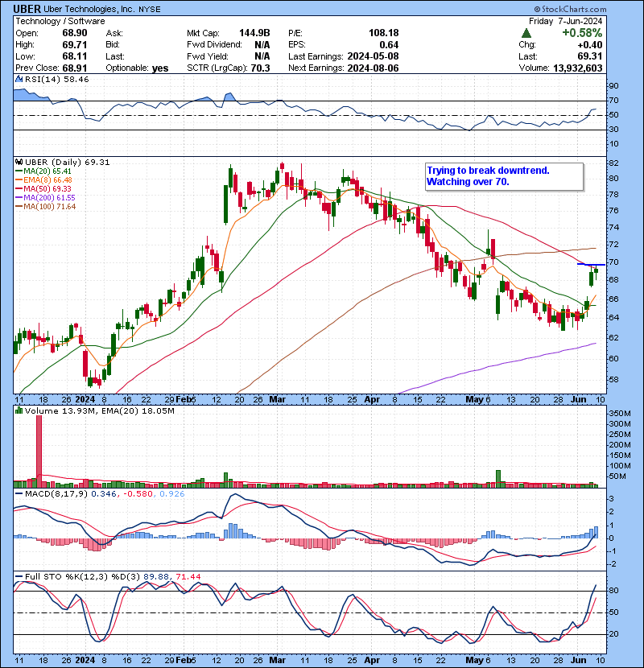Click the 2024 year label on date axis
The image size is (644, 668).
(85, 399)
